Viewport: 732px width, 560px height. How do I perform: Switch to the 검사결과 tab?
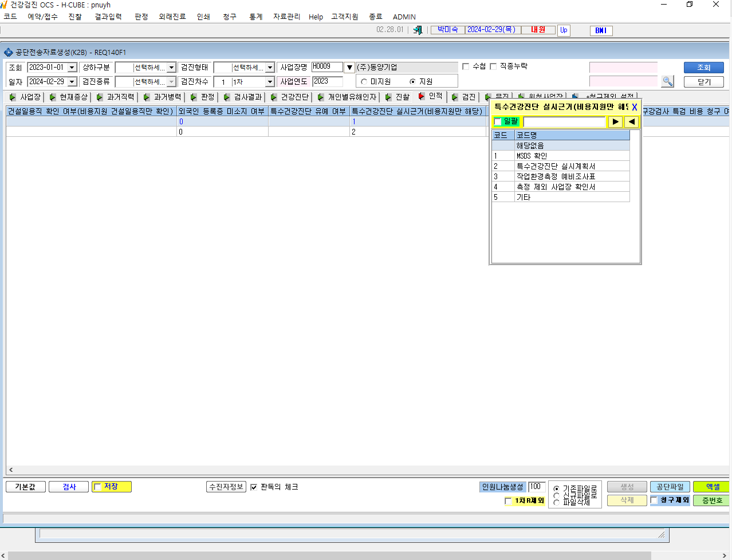[x=243, y=97]
